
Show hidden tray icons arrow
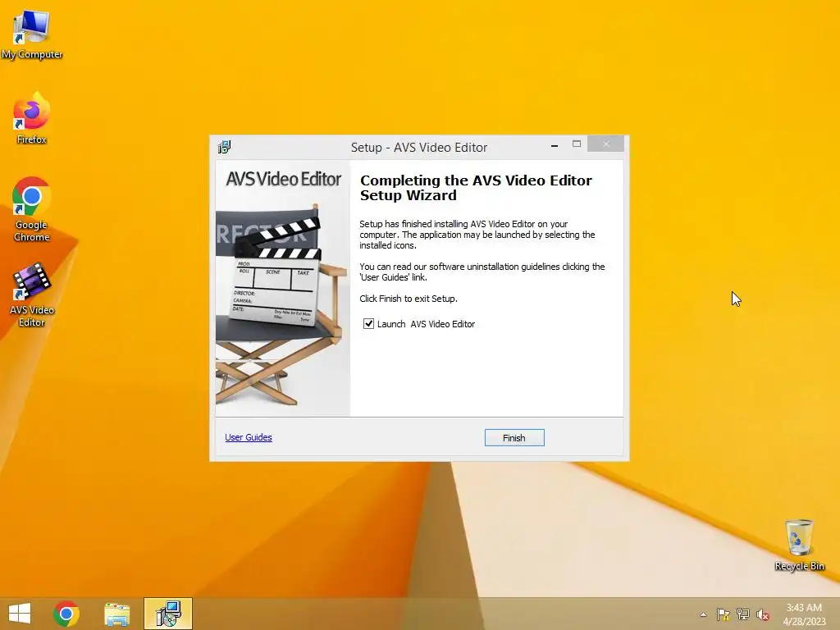pos(703,614)
